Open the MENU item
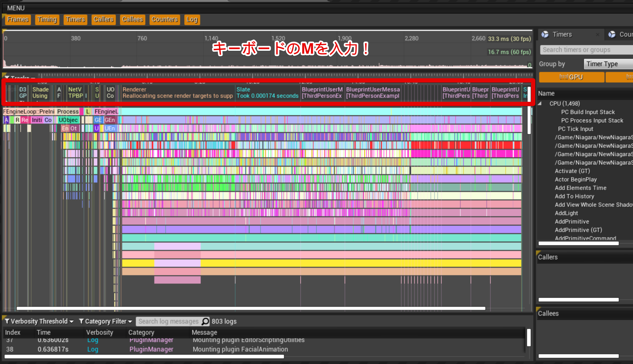Screen dimensions: 633x364 (x=16, y=8)
